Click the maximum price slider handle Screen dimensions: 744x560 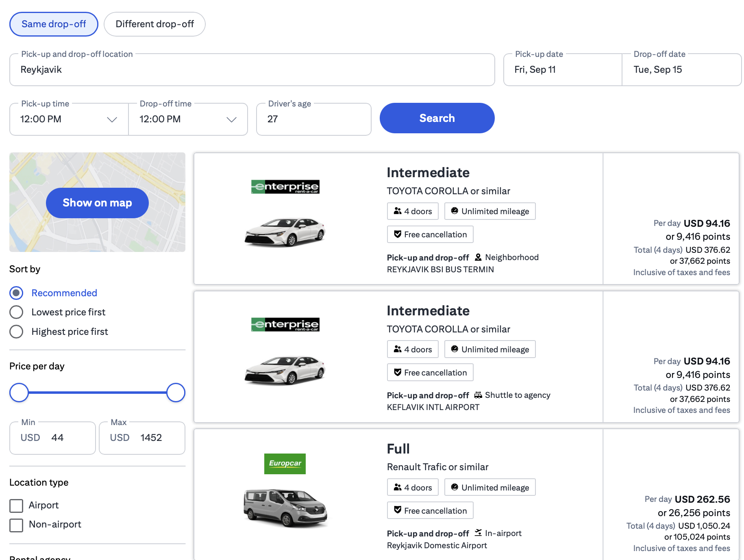[x=175, y=393]
